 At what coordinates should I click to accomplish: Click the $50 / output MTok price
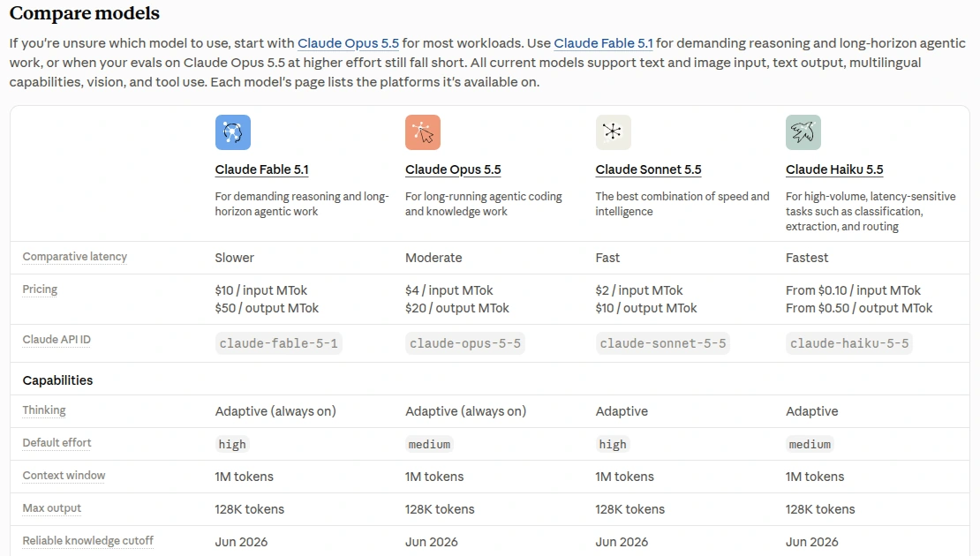click(267, 308)
